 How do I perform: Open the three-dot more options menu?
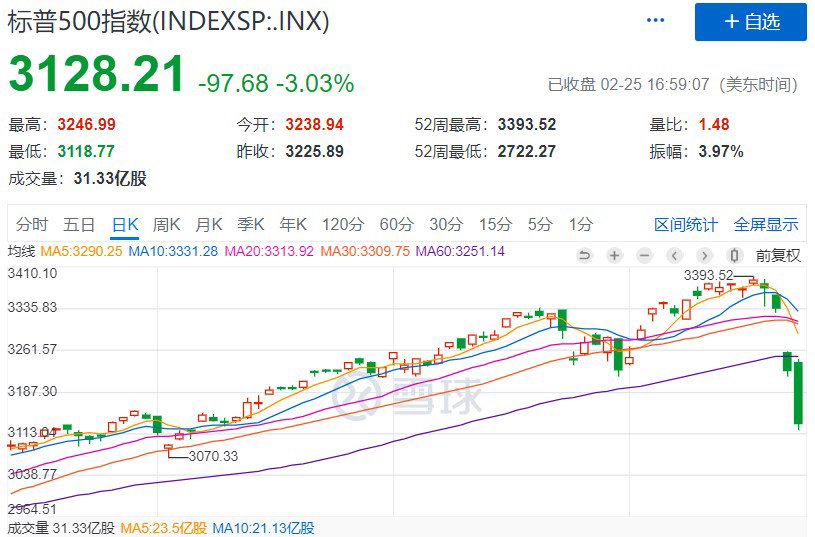pos(655,20)
